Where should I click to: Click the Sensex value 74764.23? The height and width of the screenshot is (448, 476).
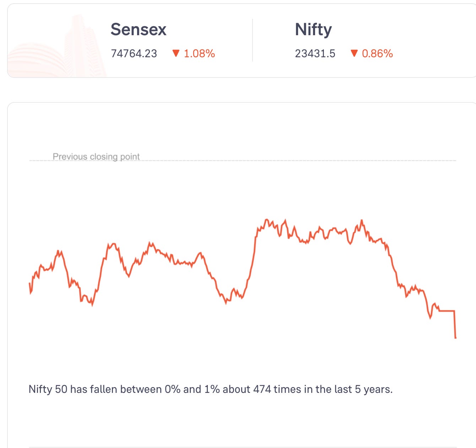coord(134,54)
